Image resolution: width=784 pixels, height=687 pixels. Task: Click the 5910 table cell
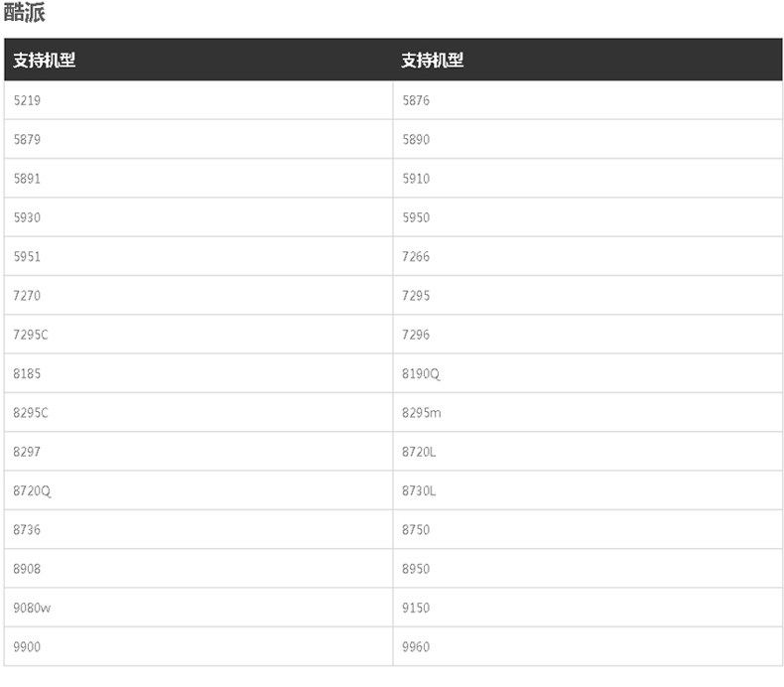(x=416, y=179)
